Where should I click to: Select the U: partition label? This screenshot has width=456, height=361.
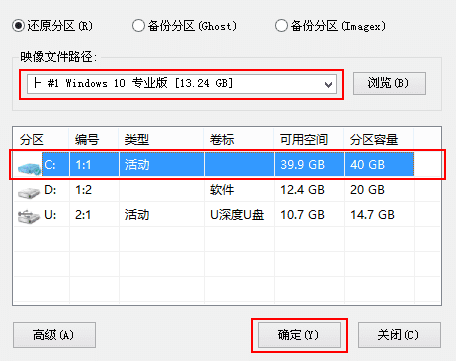(50, 215)
